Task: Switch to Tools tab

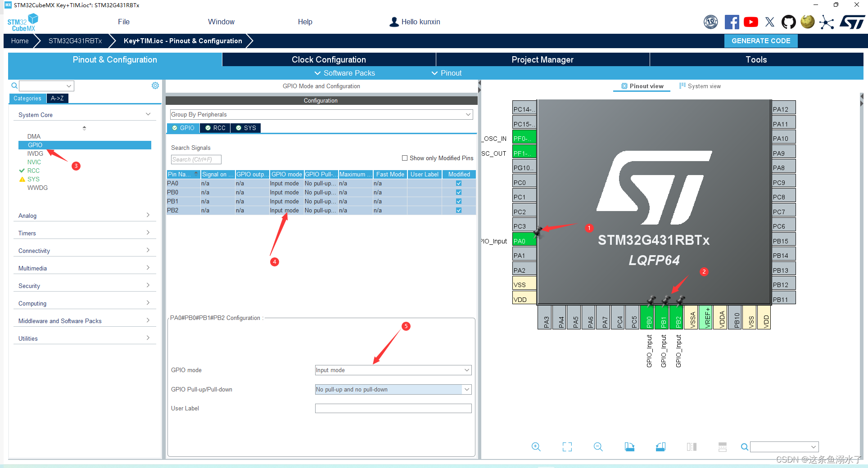Action: coord(756,59)
